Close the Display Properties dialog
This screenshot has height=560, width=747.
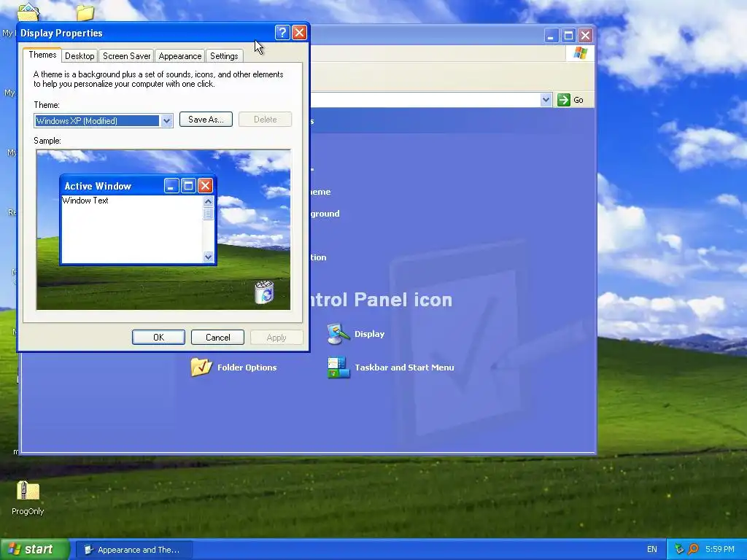[299, 32]
